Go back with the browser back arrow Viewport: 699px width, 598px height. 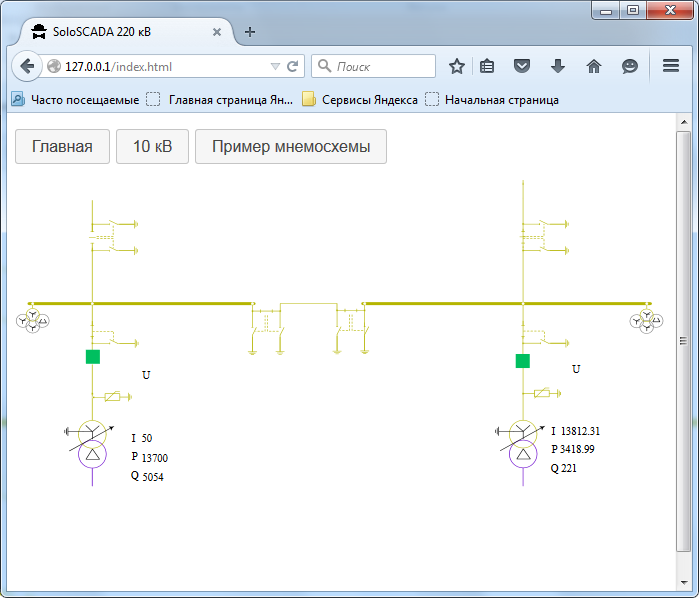pos(27,66)
